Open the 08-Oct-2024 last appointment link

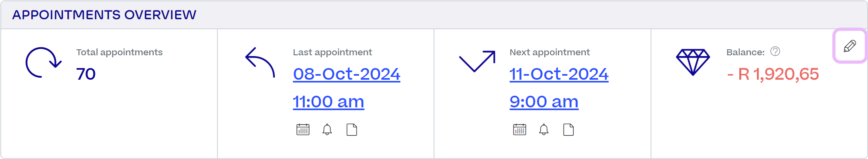click(x=347, y=74)
